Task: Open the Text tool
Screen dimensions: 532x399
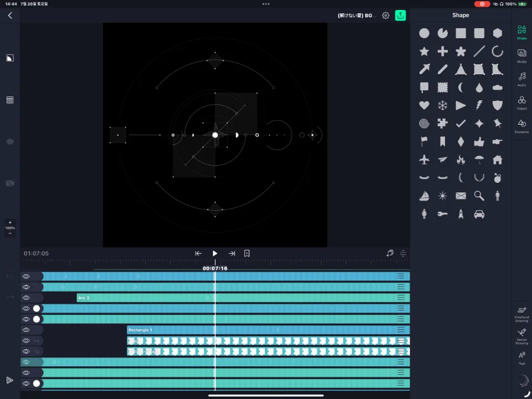Action: pos(522,359)
